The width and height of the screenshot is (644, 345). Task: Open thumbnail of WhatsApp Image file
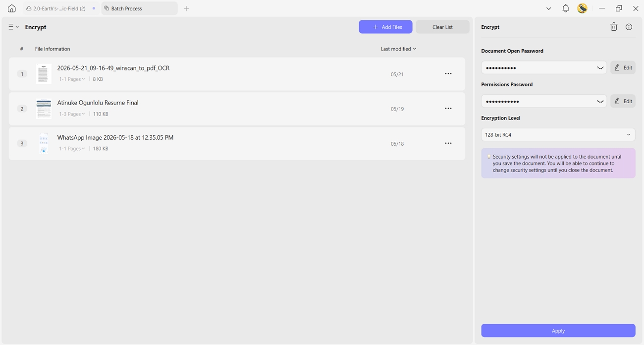(44, 143)
